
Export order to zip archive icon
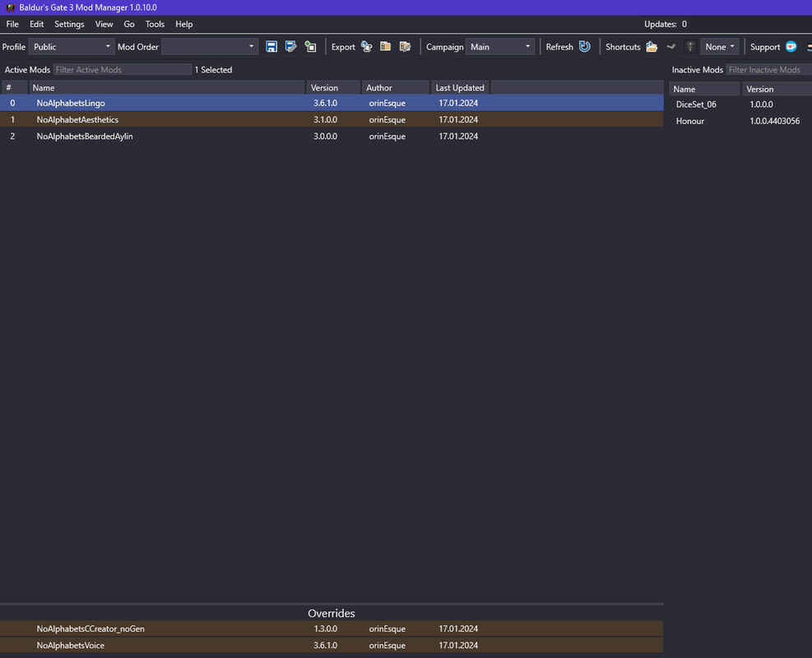(x=385, y=47)
